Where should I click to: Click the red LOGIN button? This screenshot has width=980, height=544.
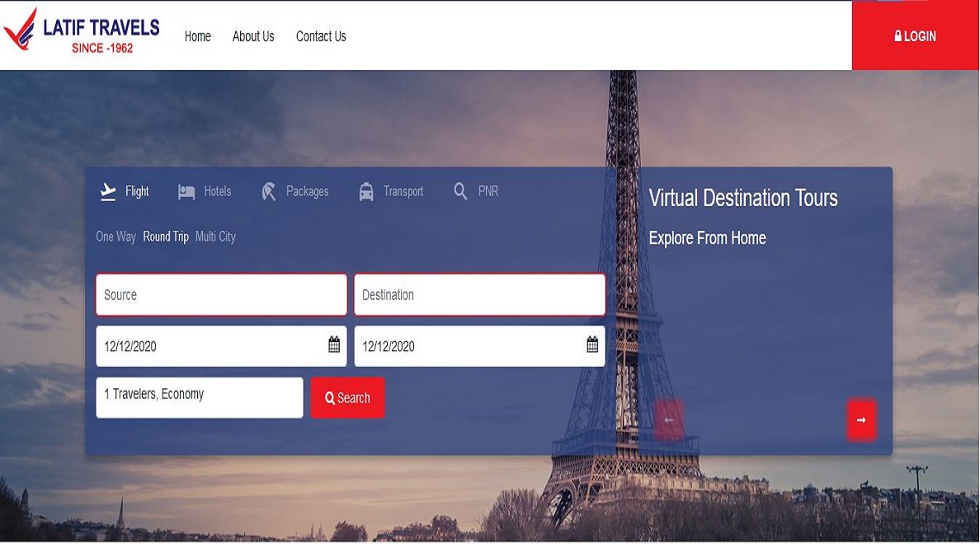[x=915, y=36]
